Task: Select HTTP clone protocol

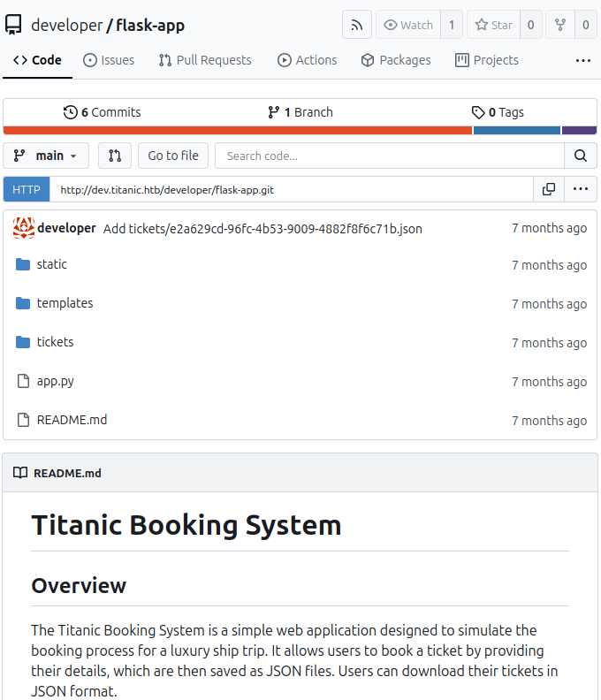Action: pos(27,189)
